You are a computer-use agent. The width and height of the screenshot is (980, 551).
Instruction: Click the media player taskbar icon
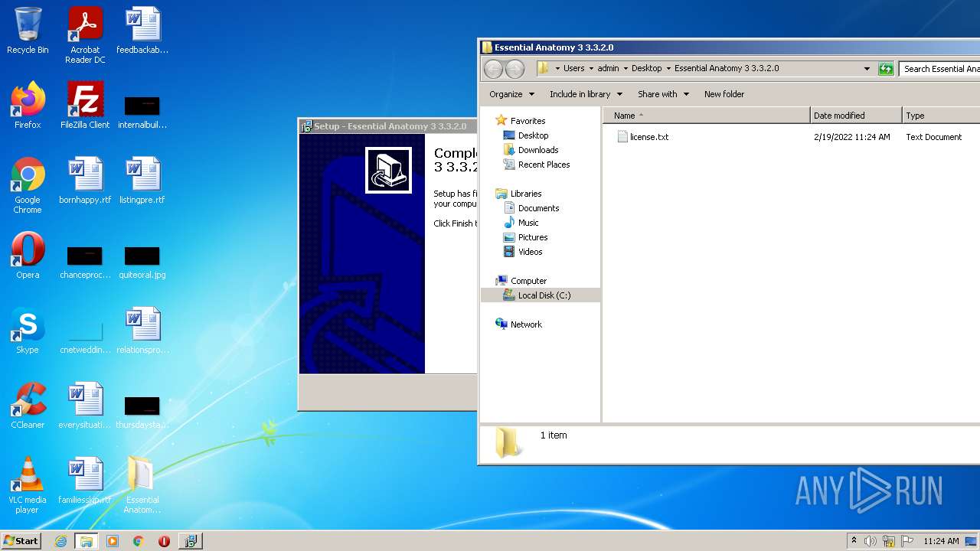[113, 541]
